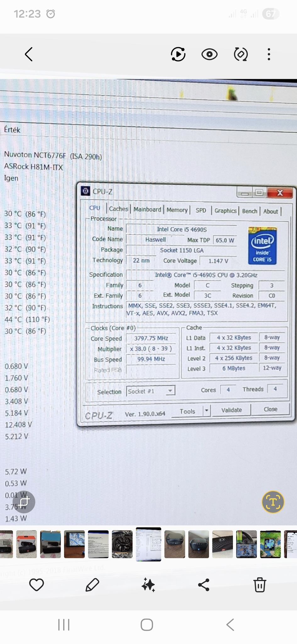Open recent apps in navigation bar
This screenshot has height=644, width=297.
click(64, 625)
